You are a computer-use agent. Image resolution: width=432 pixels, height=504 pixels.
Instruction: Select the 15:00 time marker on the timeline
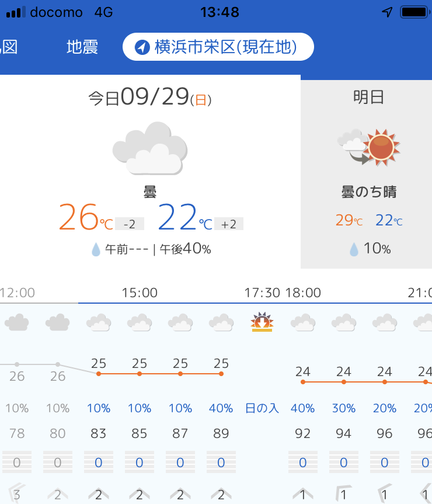140,293
